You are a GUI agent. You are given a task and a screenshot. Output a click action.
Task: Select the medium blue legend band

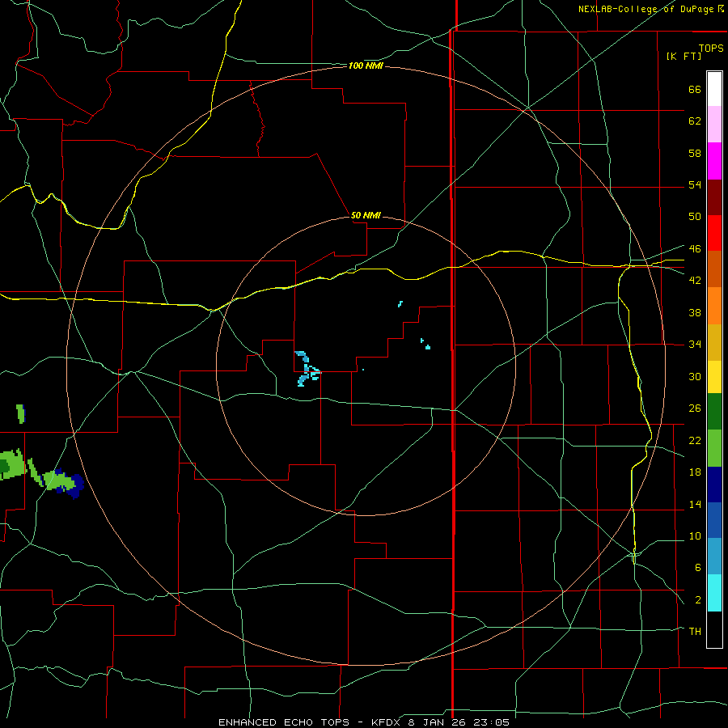[x=714, y=520]
